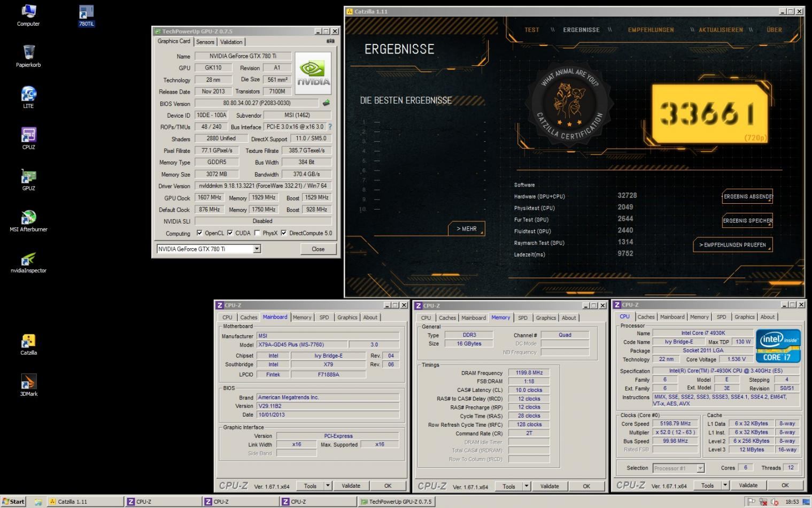Select Caches tab in Mainboard CPU-Z window

click(249, 317)
